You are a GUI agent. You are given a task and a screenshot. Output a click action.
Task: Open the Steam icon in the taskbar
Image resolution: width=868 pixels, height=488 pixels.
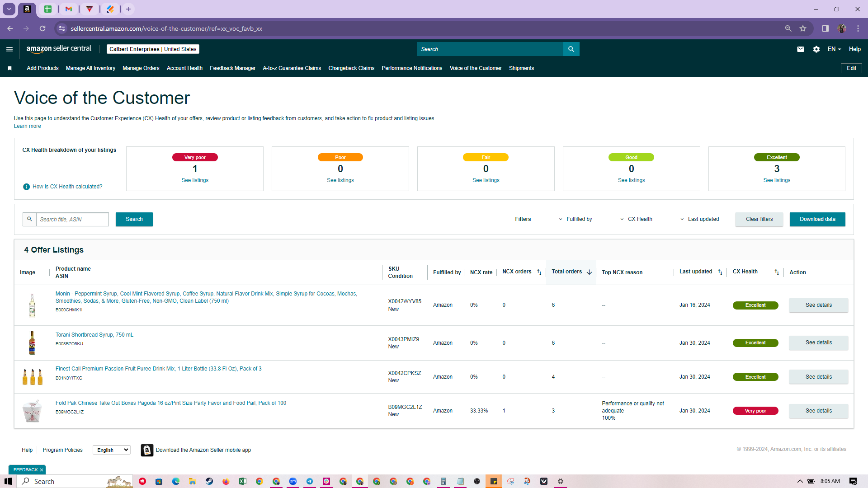pyautogui.click(x=209, y=481)
